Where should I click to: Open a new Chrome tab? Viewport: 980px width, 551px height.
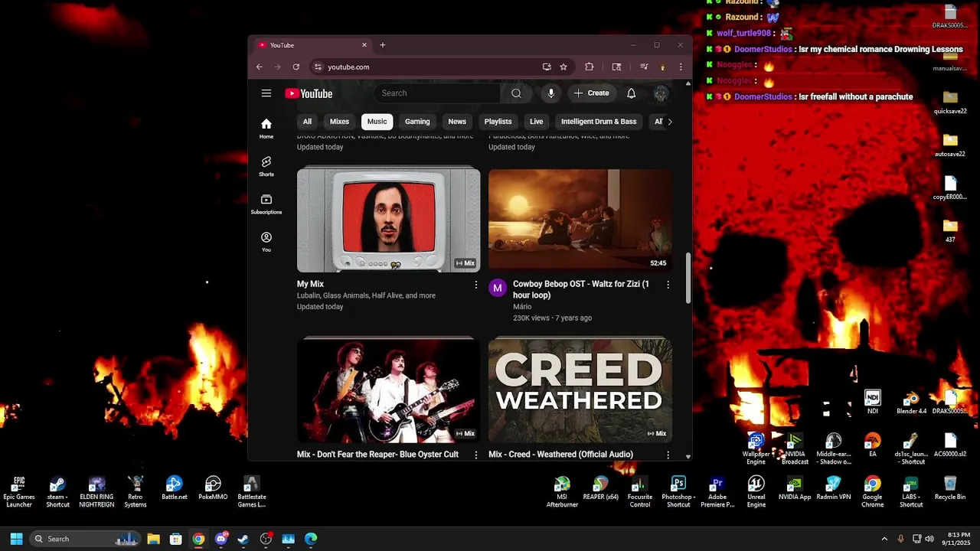383,45
